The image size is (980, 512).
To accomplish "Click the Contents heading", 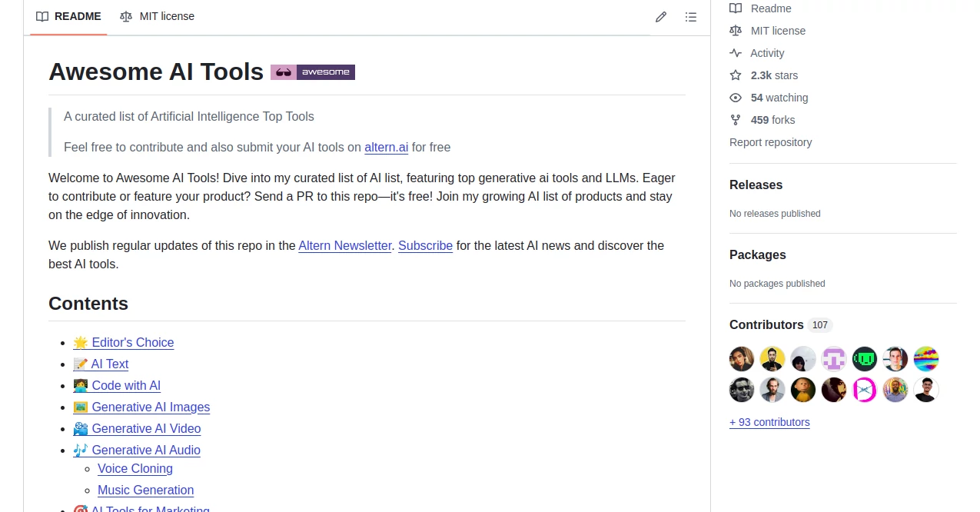I will tap(88, 304).
